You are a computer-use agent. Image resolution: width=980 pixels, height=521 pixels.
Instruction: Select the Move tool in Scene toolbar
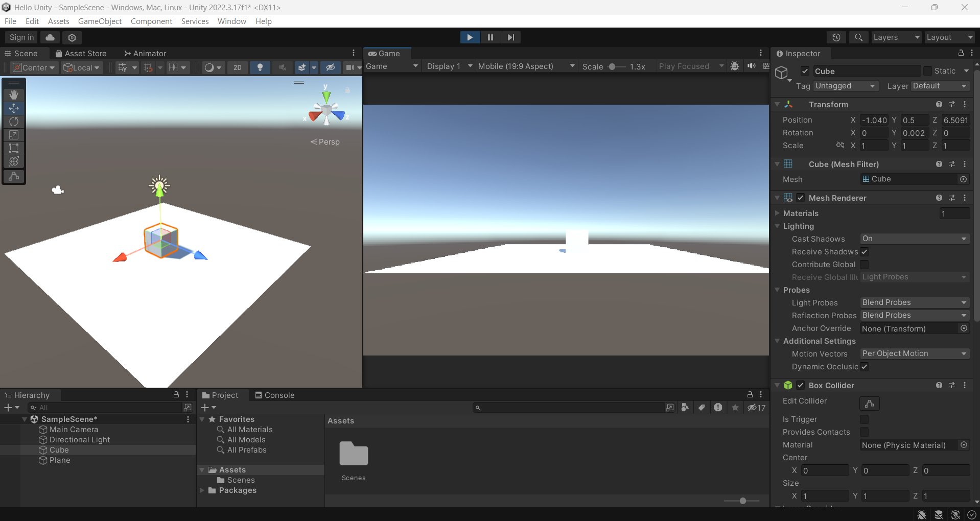click(14, 108)
